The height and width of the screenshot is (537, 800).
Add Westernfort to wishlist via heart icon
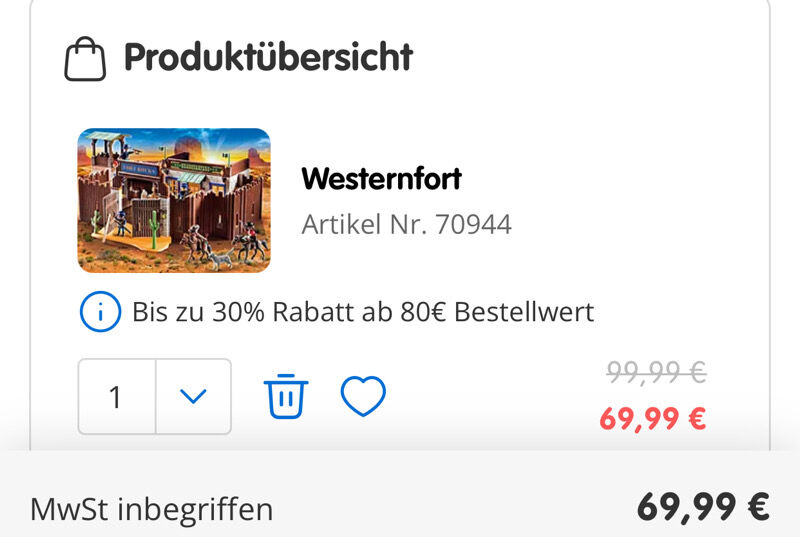pos(363,396)
